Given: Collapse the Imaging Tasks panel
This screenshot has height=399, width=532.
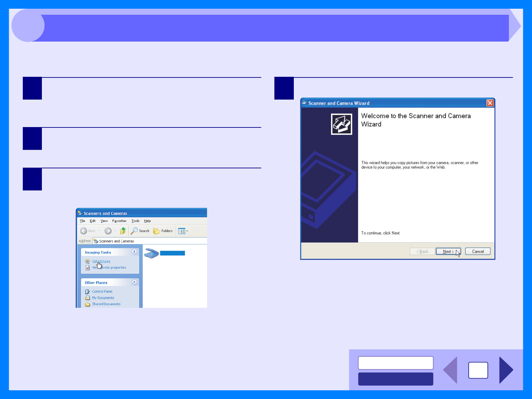Looking at the screenshot, I should point(134,251).
